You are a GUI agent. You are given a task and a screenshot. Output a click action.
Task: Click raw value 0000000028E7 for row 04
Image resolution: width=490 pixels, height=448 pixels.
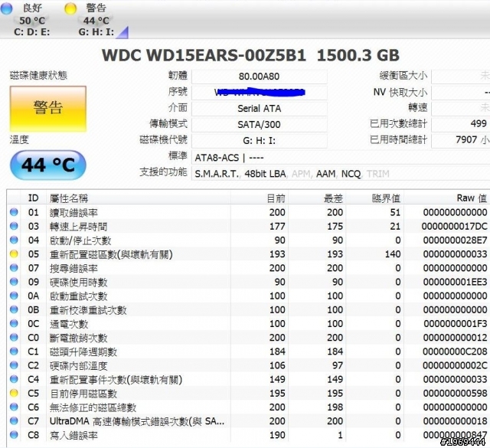(455, 240)
